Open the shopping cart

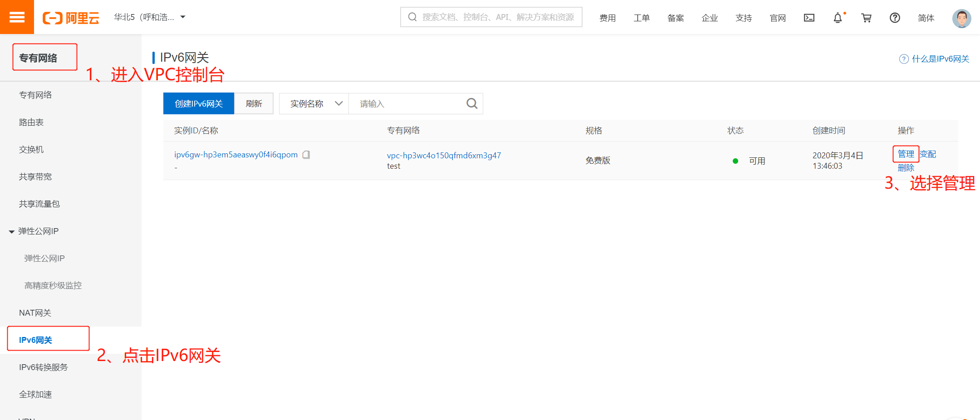click(867, 18)
